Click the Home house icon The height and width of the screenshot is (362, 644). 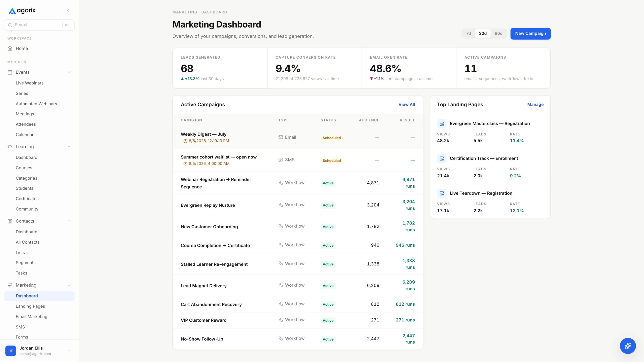coord(10,48)
